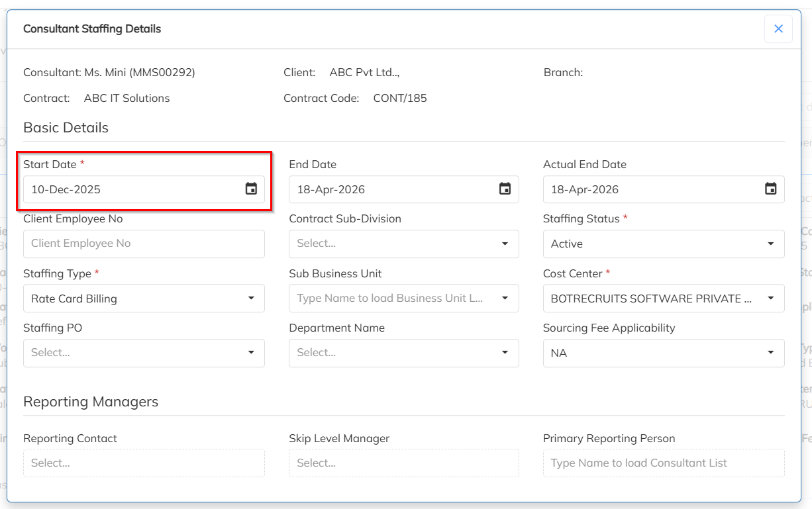
Task: Open the End Date calendar picker icon
Action: tap(505, 189)
